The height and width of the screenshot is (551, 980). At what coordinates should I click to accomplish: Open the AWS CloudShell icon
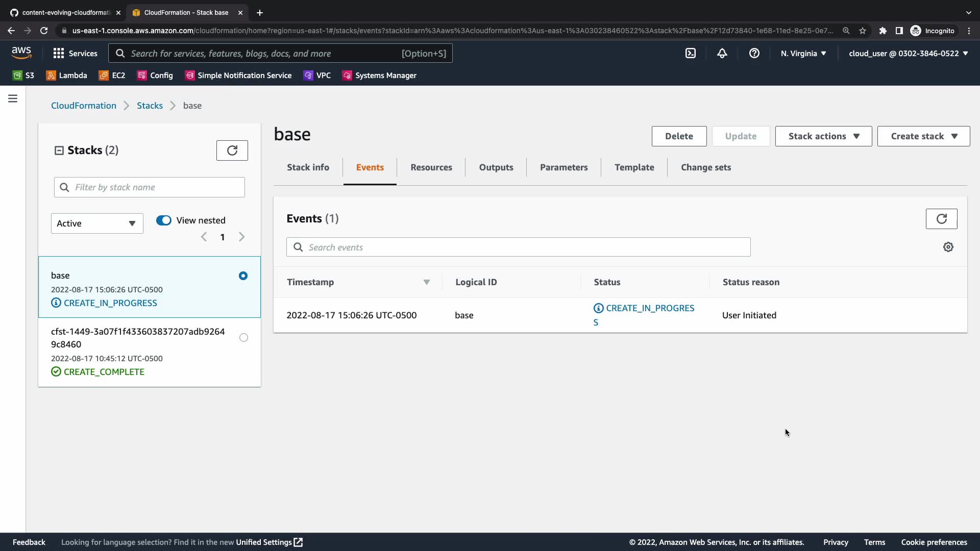[690, 53]
